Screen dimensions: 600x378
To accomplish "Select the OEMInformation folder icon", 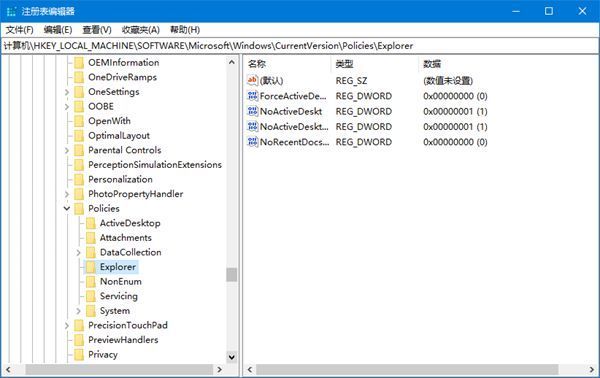I will [x=79, y=63].
